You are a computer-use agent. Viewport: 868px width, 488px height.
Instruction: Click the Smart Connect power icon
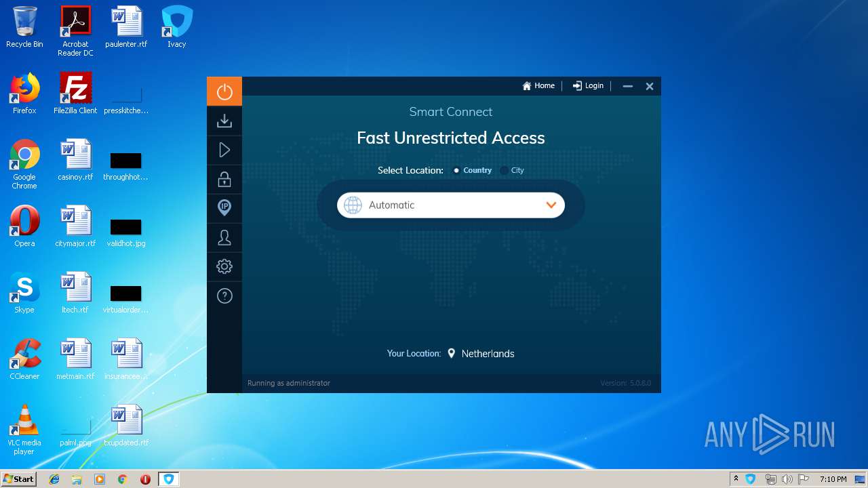coord(224,91)
